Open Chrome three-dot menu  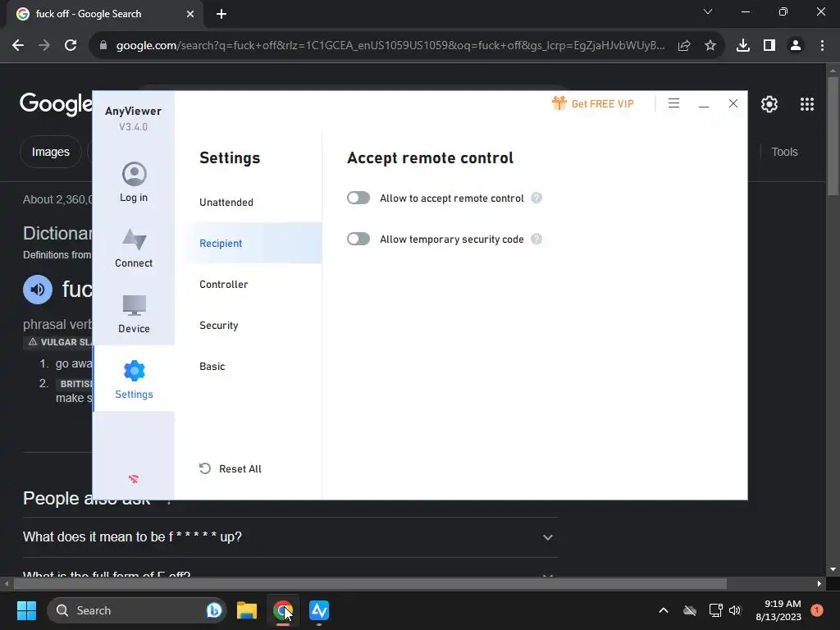[822, 46]
